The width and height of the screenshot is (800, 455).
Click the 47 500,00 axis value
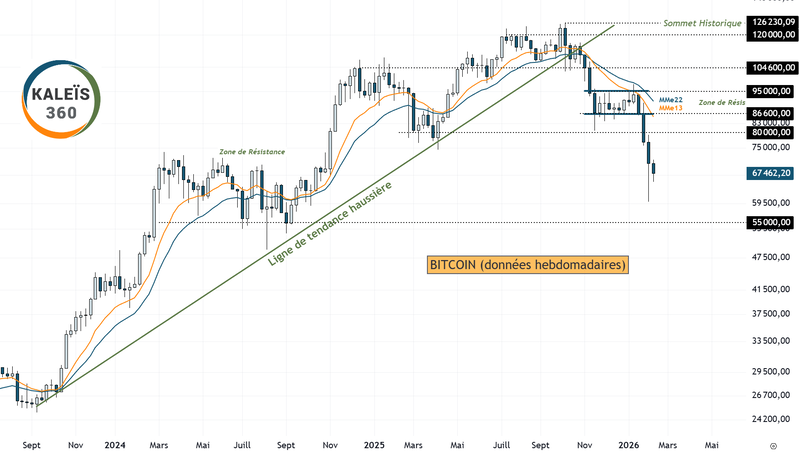pos(771,257)
